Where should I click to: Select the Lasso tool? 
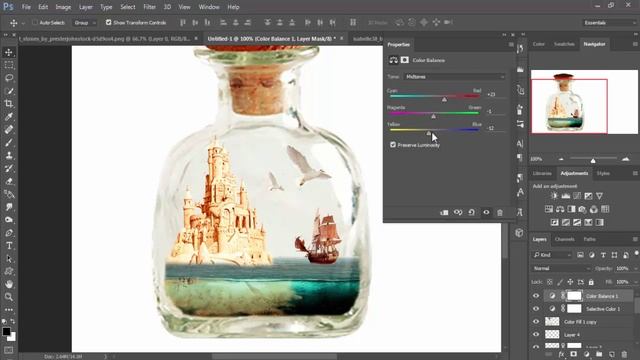coord(9,78)
